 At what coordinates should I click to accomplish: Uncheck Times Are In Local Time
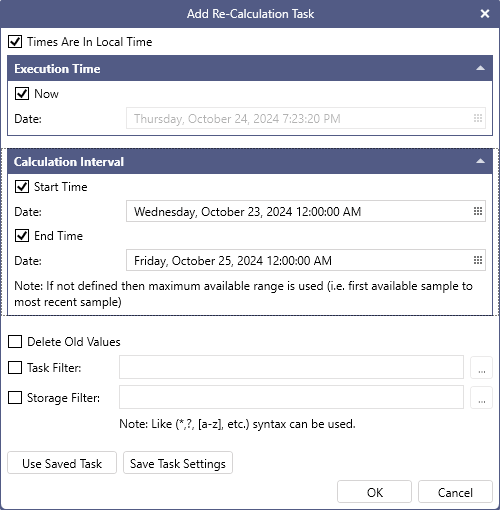click(x=15, y=42)
